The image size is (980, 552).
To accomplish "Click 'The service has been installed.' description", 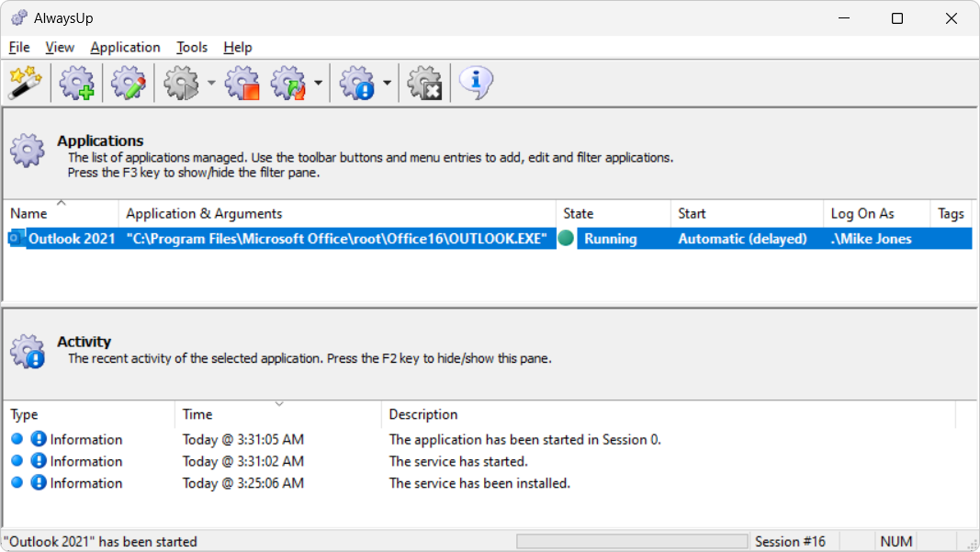I will [479, 483].
